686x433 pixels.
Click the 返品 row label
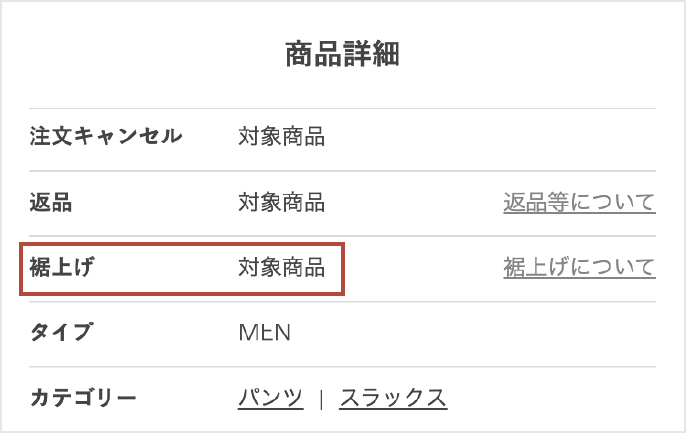[51, 203]
